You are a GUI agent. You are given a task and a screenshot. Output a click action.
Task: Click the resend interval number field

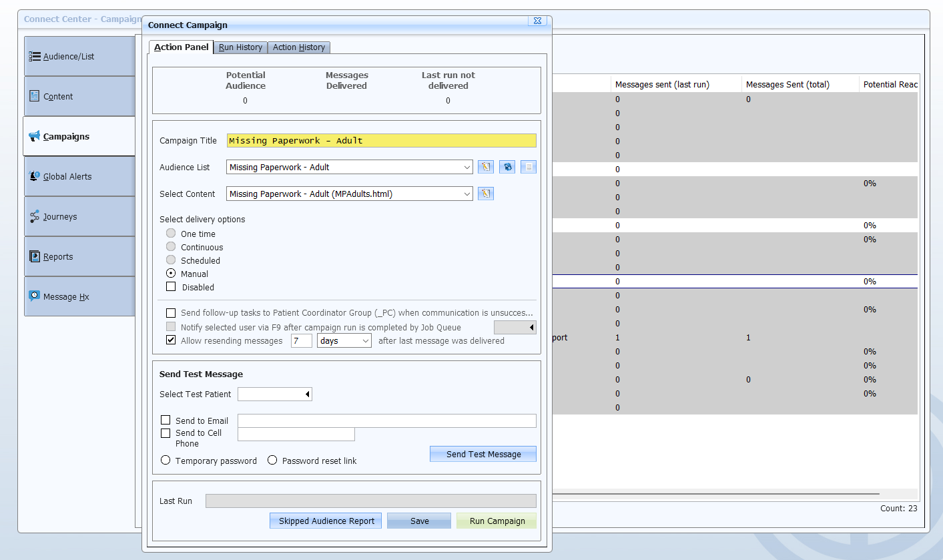[x=302, y=341]
